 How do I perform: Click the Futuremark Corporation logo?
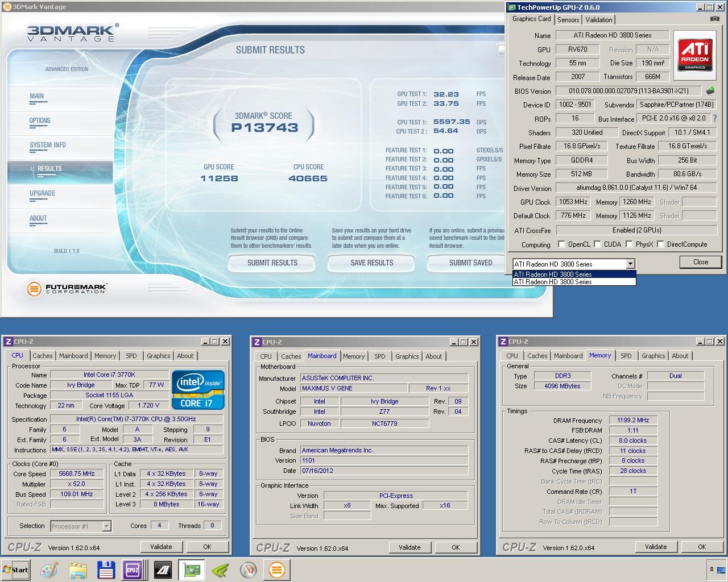coord(67,289)
